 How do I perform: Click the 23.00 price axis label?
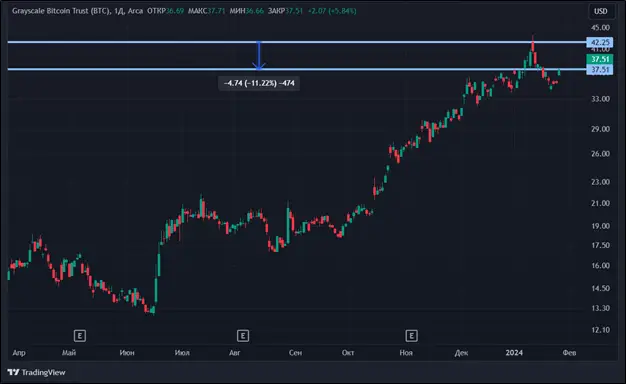pos(600,182)
